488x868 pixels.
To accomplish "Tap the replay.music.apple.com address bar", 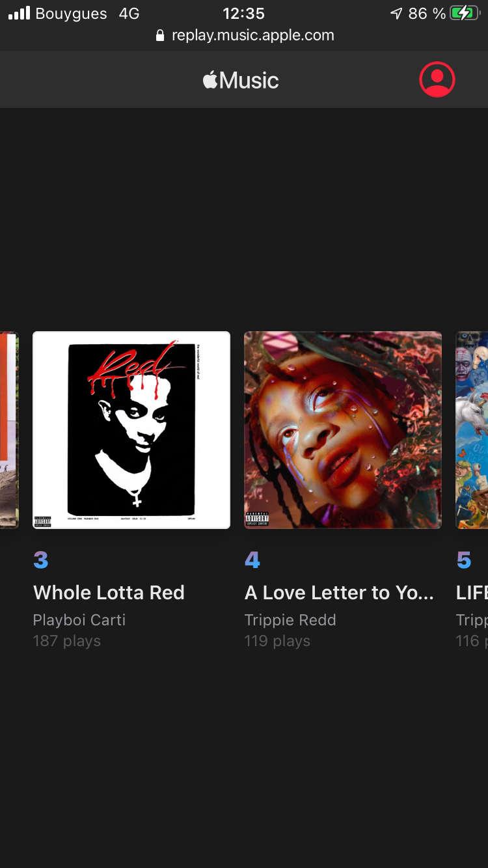I will tap(245, 36).
